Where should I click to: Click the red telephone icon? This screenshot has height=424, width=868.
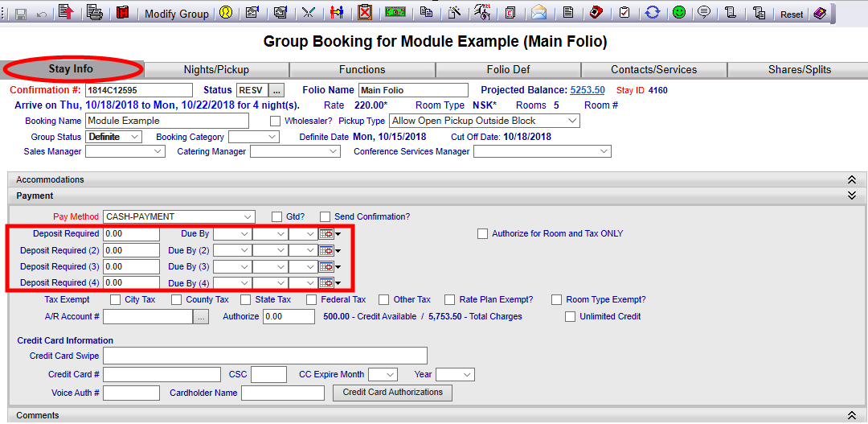[x=596, y=13]
